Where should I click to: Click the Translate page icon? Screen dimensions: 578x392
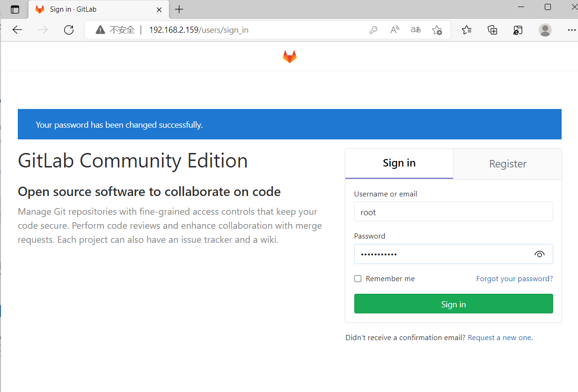pos(416,30)
